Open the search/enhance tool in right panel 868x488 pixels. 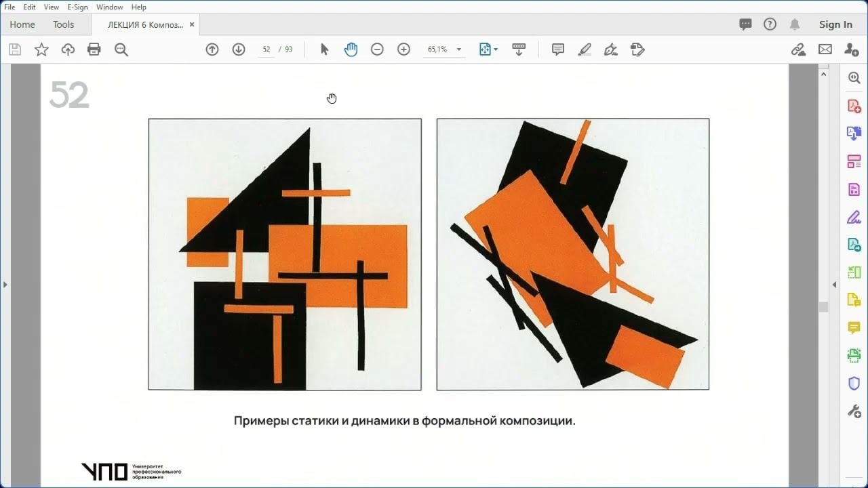click(854, 78)
